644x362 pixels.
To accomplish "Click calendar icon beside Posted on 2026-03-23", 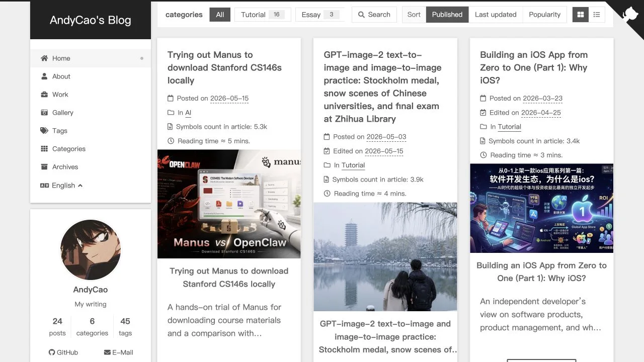I will click(x=483, y=99).
